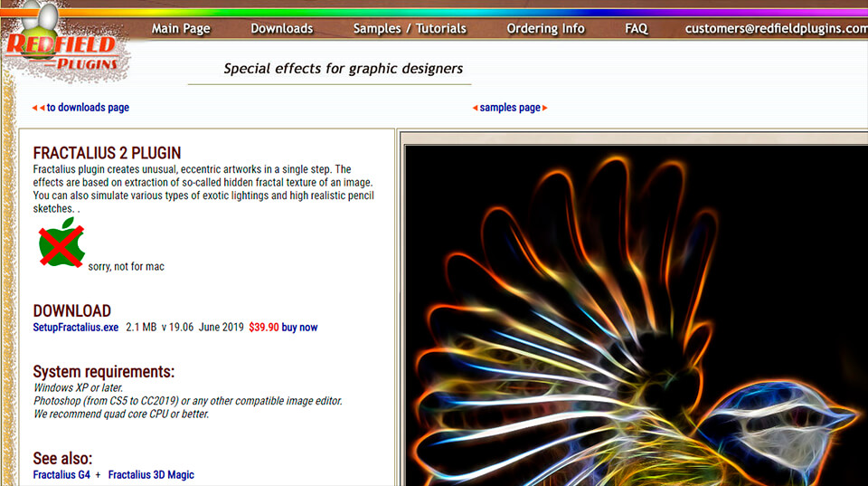Click the 'v 19.06' version text
Image resolution: width=868 pixels, height=486 pixels.
point(177,328)
